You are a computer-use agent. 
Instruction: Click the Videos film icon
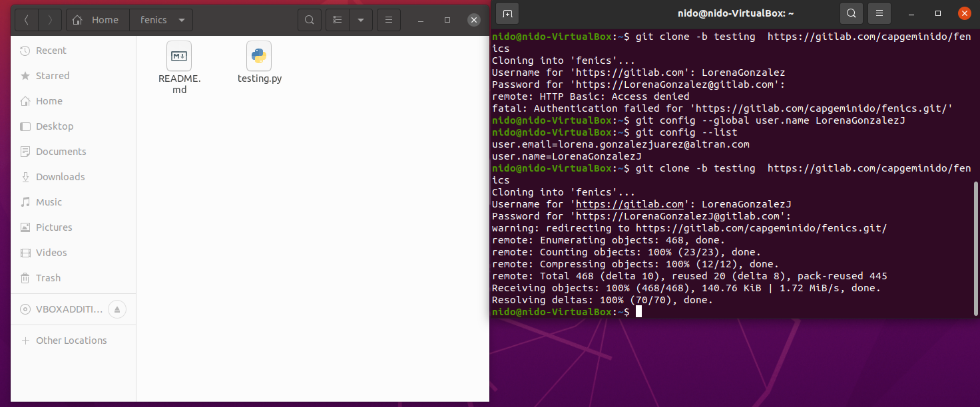(25, 253)
